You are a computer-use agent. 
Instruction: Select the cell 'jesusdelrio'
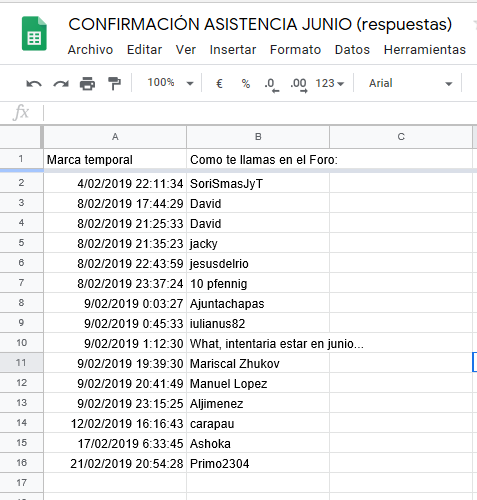(258, 263)
